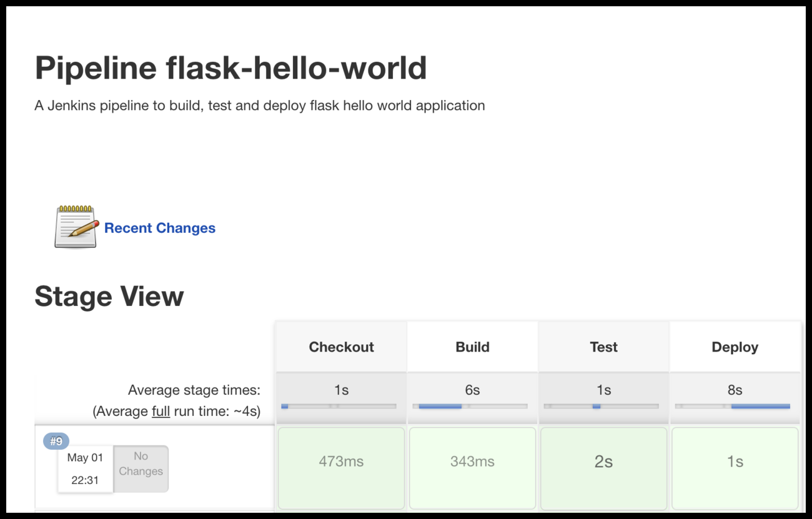812x519 pixels.
Task: Click the Recent Changes notepad icon
Action: [x=76, y=227]
